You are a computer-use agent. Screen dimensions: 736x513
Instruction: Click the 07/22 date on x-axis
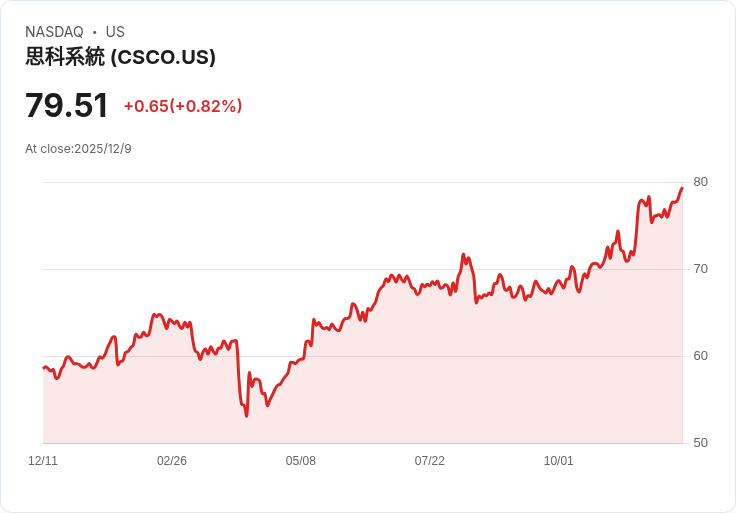pyautogui.click(x=429, y=460)
